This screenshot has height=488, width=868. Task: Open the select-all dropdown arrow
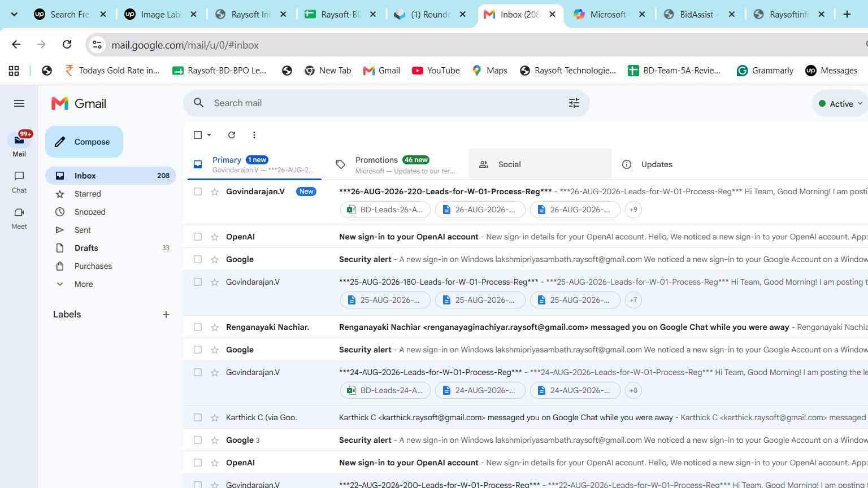[209, 135]
